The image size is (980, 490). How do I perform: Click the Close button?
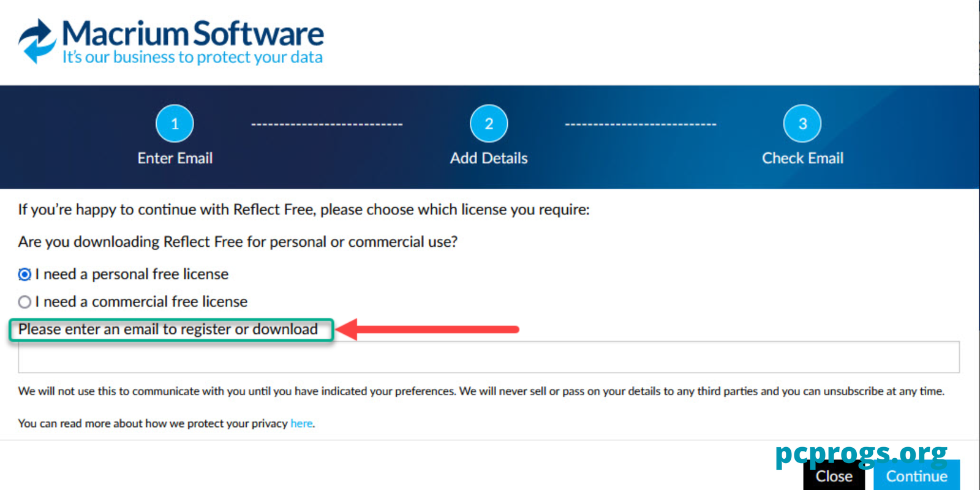coord(834,476)
